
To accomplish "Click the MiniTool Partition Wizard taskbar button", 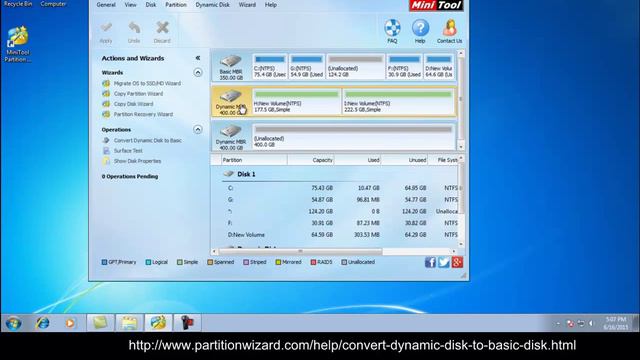I will (158, 323).
